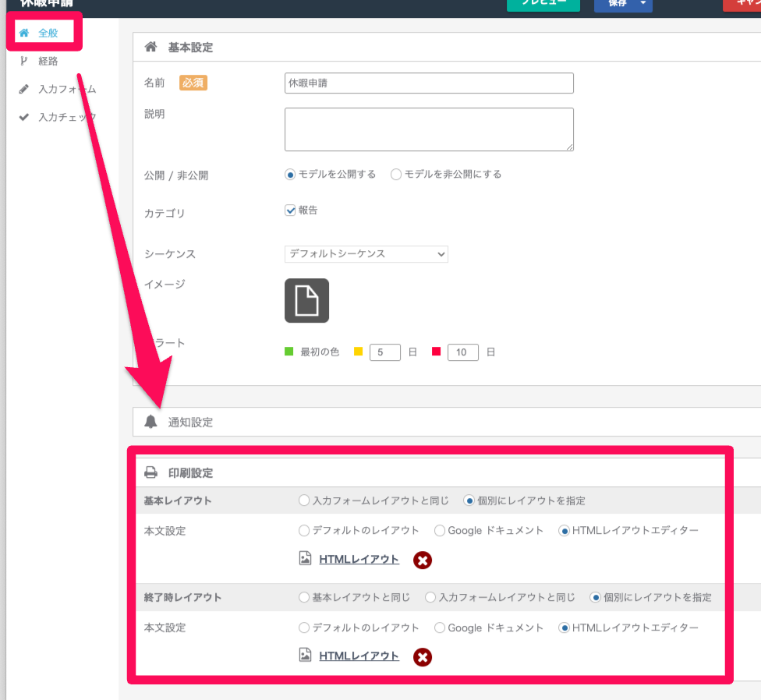Open the dropdown arrow next to 保存
Image resolution: width=761 pixels, height=700 pixels.
[643, 4]
